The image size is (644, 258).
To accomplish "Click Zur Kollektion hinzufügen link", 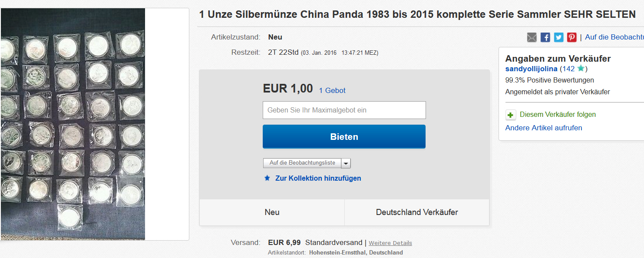I will click(x=318, y=178).
